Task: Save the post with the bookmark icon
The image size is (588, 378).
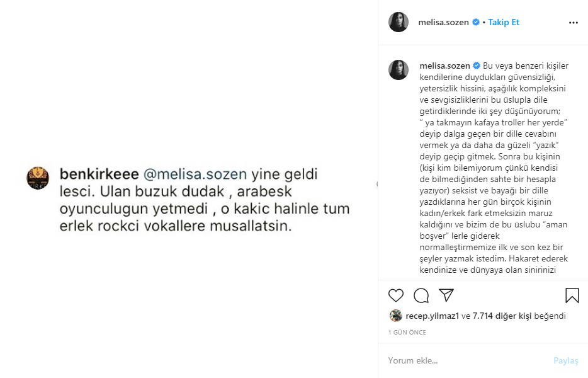Action: point(572,295)
